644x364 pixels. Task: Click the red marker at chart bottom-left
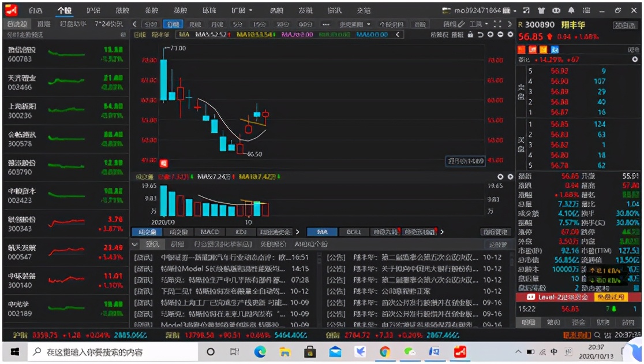164,164
